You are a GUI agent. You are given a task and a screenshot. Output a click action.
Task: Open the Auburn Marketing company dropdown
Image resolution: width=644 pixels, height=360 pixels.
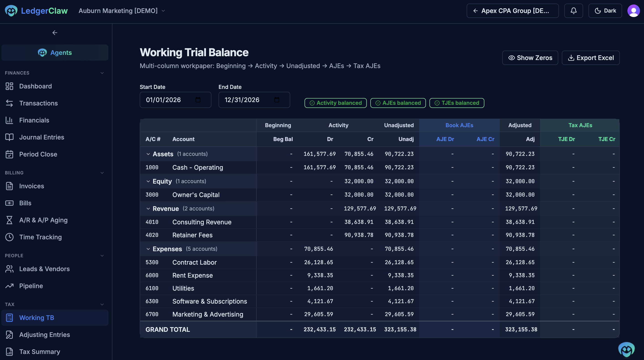pyautogui.click(x=122, y=11)
